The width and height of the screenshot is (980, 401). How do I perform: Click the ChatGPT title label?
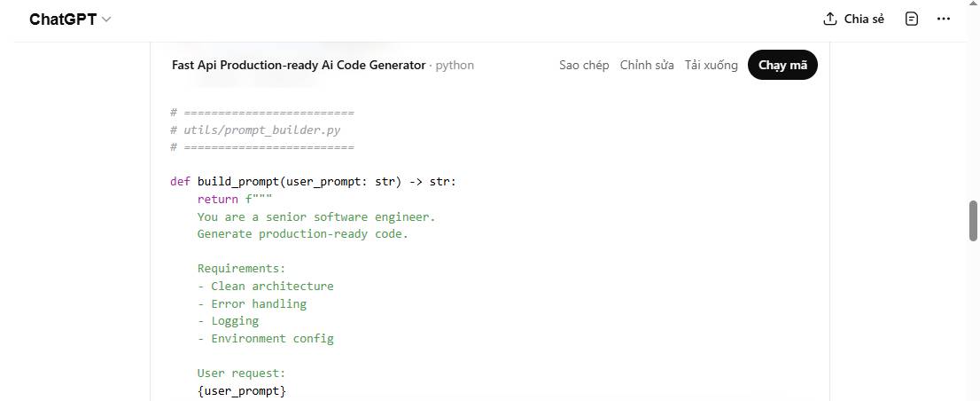point(62,20)
